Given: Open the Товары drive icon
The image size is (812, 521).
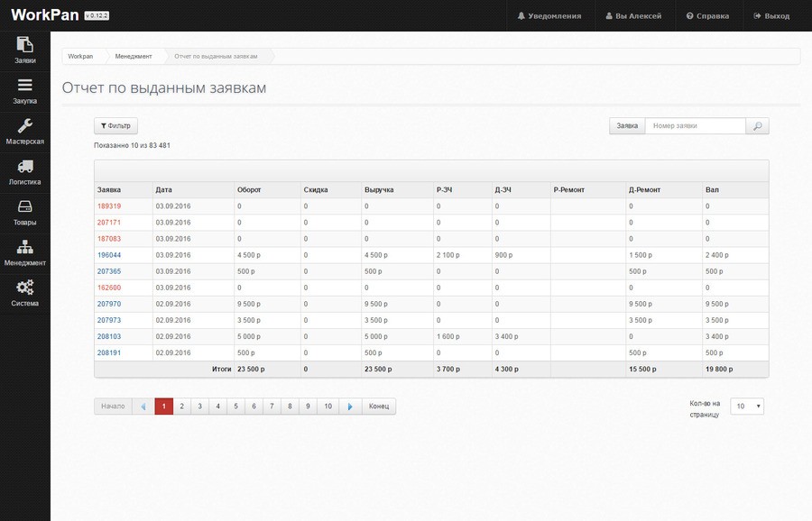Looking at the screenshot, I should click(25, 206).
